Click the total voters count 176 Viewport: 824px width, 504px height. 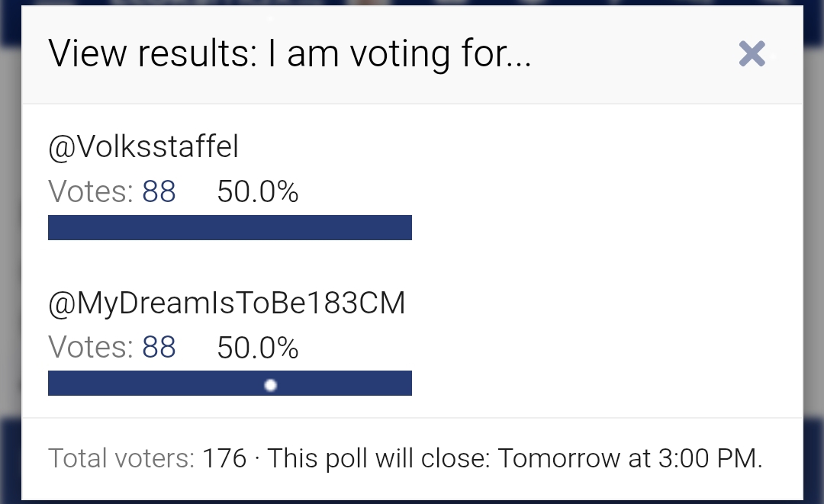pos(224,459)
